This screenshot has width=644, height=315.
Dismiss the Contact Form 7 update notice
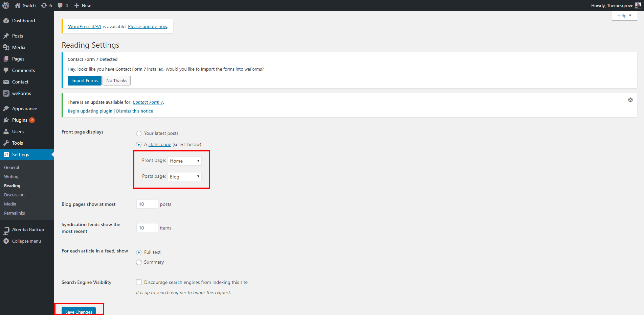coord(630,100)
